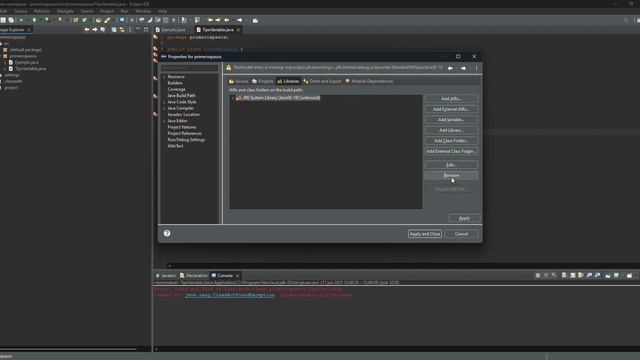This screenshot has height=360, width=640.
Task: Expand the Java Code Style node
Action: click(x=164, y=102)
